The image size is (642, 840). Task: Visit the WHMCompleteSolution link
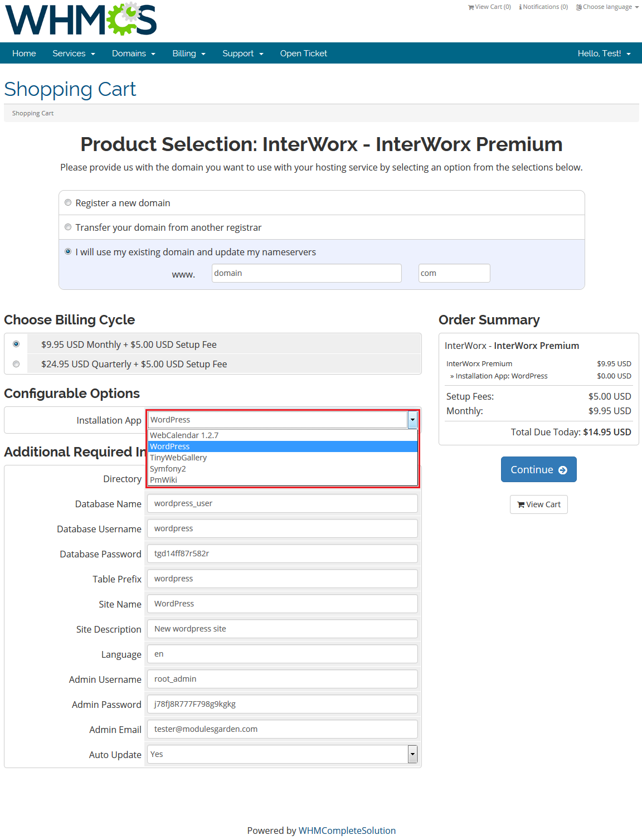click(347, 831)
